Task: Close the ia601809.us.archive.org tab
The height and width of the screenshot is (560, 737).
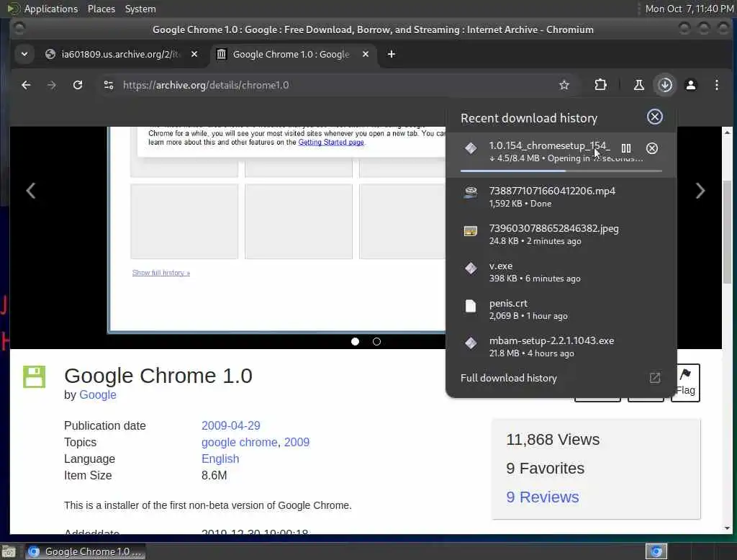Action: pos(194,54)
